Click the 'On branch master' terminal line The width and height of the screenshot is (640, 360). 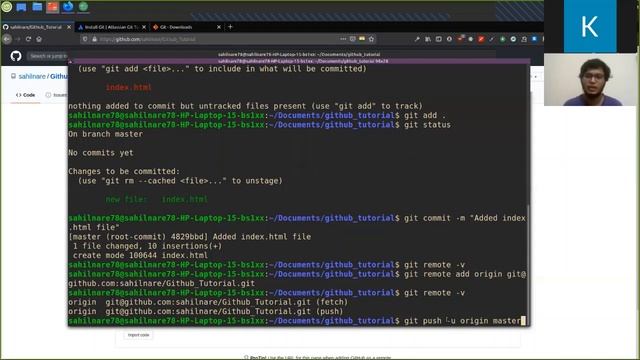coord(106,134)
